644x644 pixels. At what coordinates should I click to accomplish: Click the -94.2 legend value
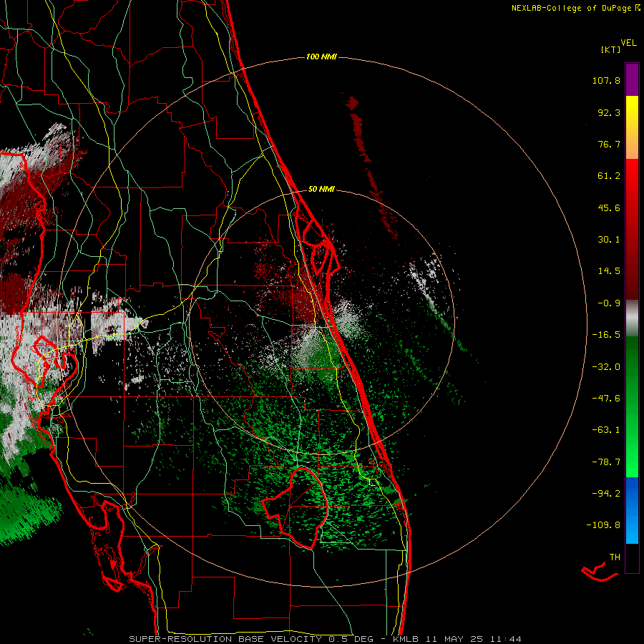pos(606,494)
